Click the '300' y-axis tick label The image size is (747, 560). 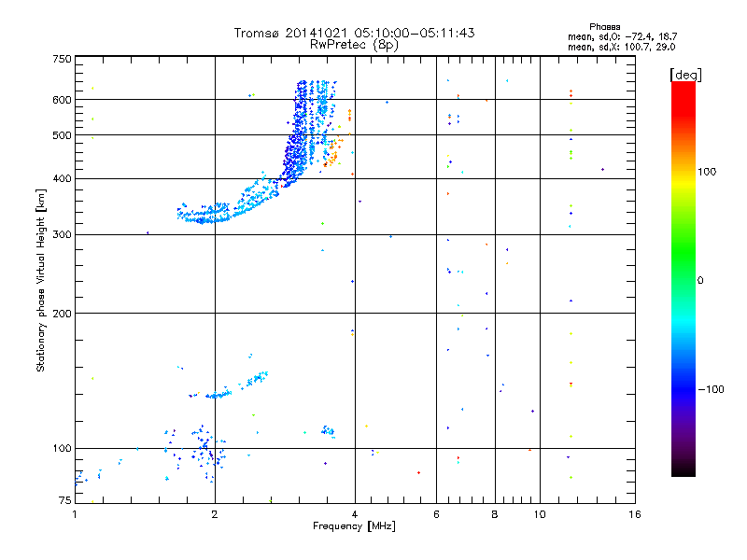[62, 235]
